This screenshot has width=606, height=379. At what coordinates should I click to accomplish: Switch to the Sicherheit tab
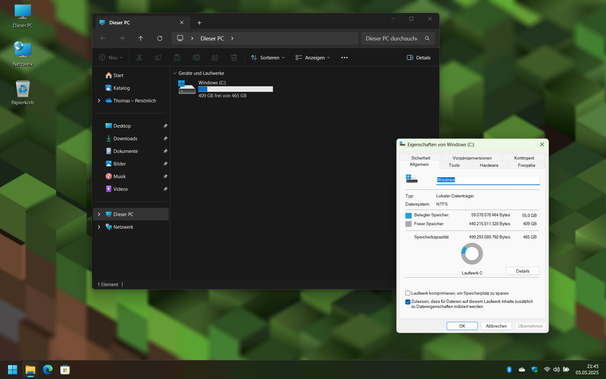(420, 158)
